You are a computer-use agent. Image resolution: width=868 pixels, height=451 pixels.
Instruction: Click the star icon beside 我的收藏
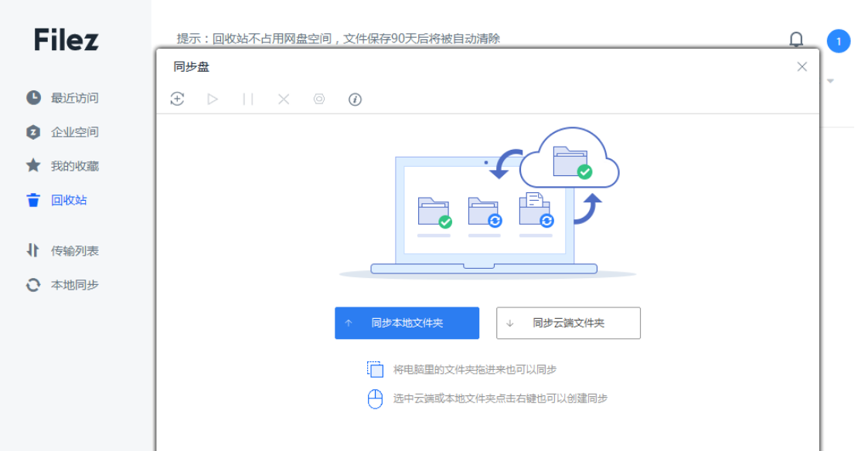point(33,165)
